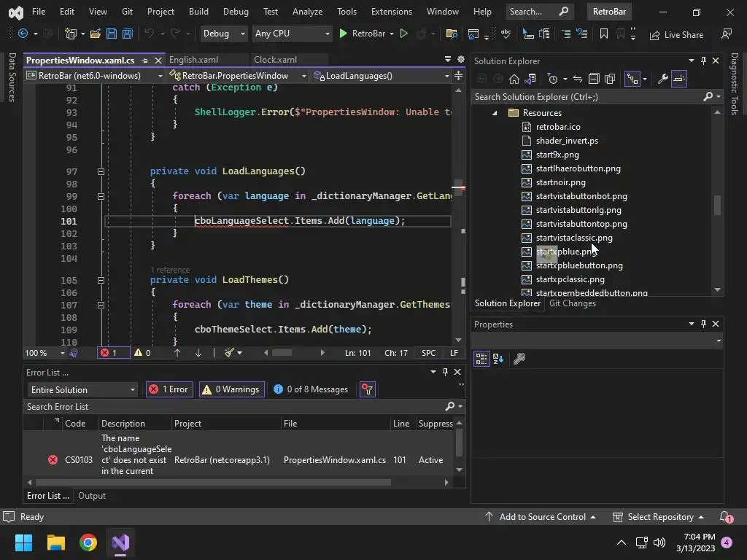The width and height of the screenshot is (747, 560).
Task: Toggle the 1 Error filter button
Action: click(169, 389)
